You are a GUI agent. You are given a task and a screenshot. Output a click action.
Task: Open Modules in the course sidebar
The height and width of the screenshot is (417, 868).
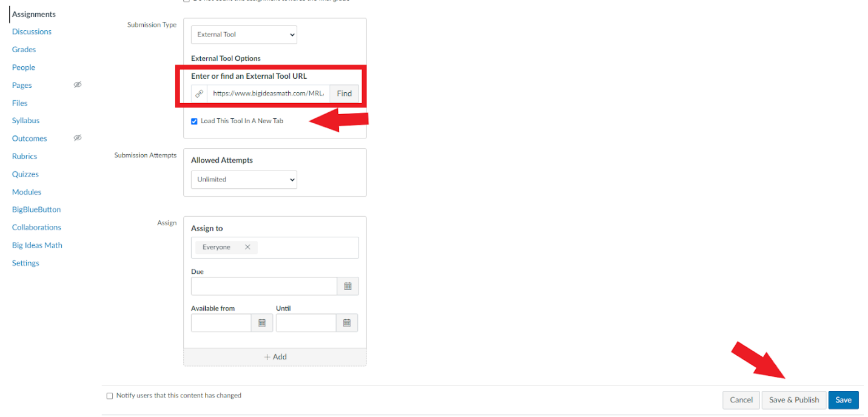(27, 192)
